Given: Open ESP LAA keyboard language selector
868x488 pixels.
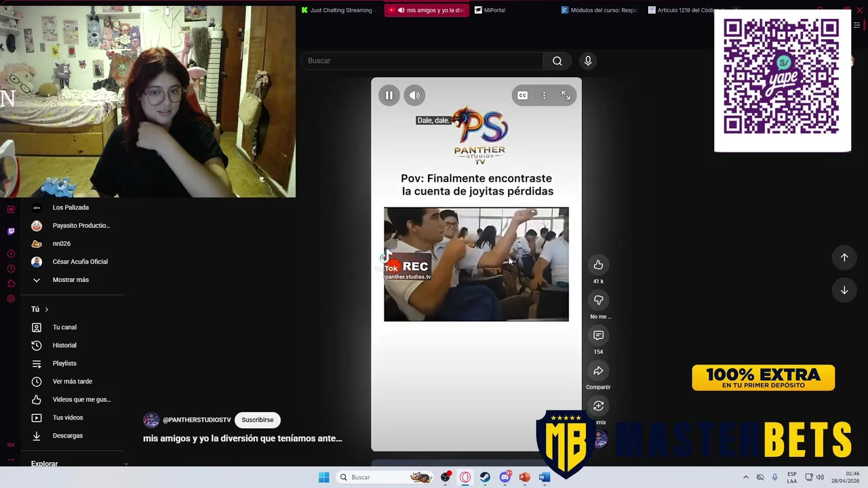Looking at the screenshot, I should (x=792, y=477).
